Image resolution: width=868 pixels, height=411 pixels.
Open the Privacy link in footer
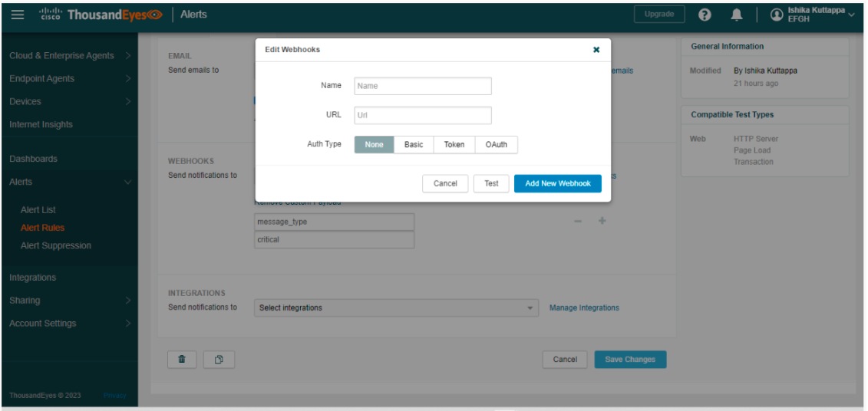coord(114,396)
